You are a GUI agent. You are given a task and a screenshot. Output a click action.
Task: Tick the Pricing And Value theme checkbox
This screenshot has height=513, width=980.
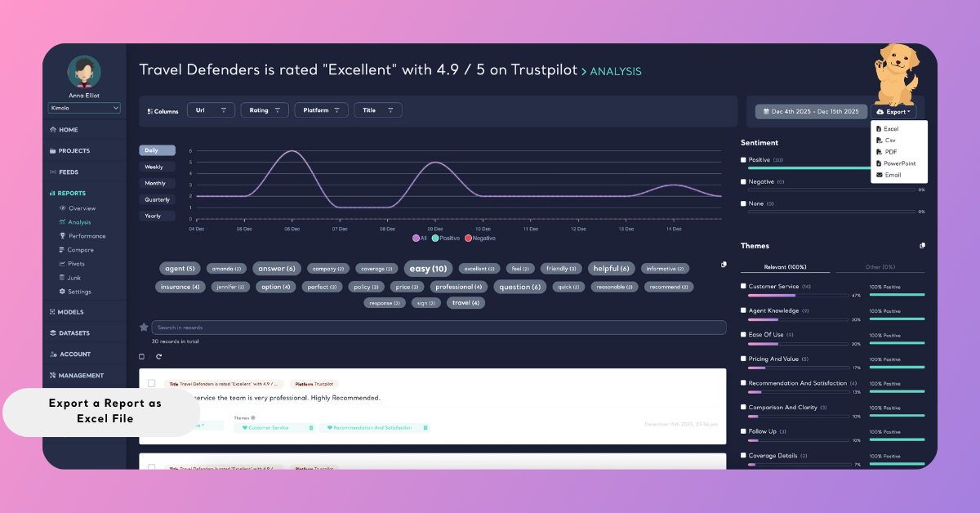pyautogui.click(x=743, y=359)
